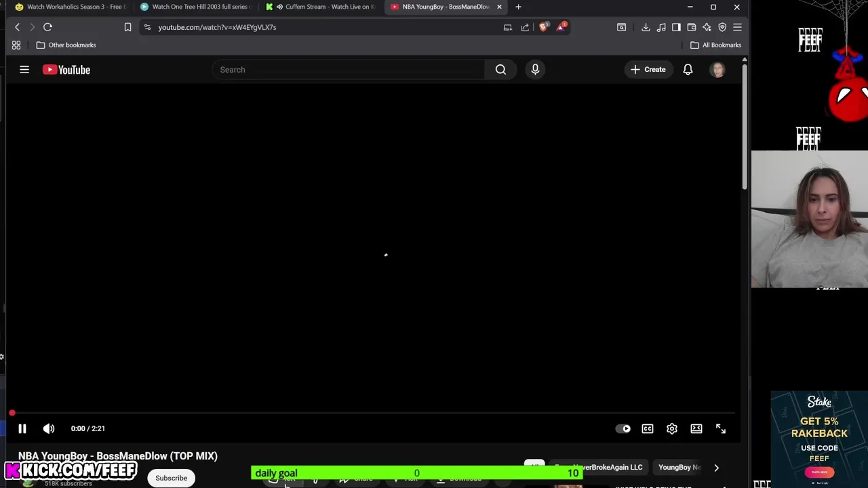Share this page via share icon
Viewport: 868px width, 488px height.
click(525, 27)
